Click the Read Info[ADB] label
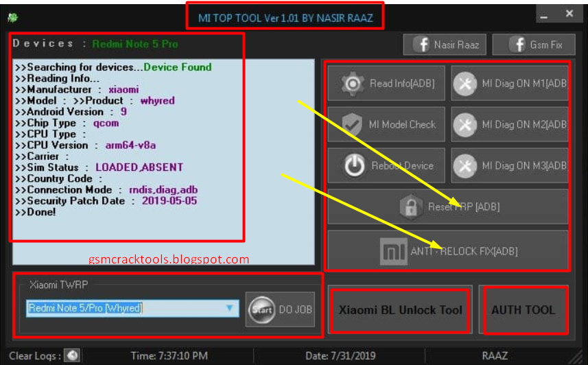Screen dimensions: 588x365 402,83
